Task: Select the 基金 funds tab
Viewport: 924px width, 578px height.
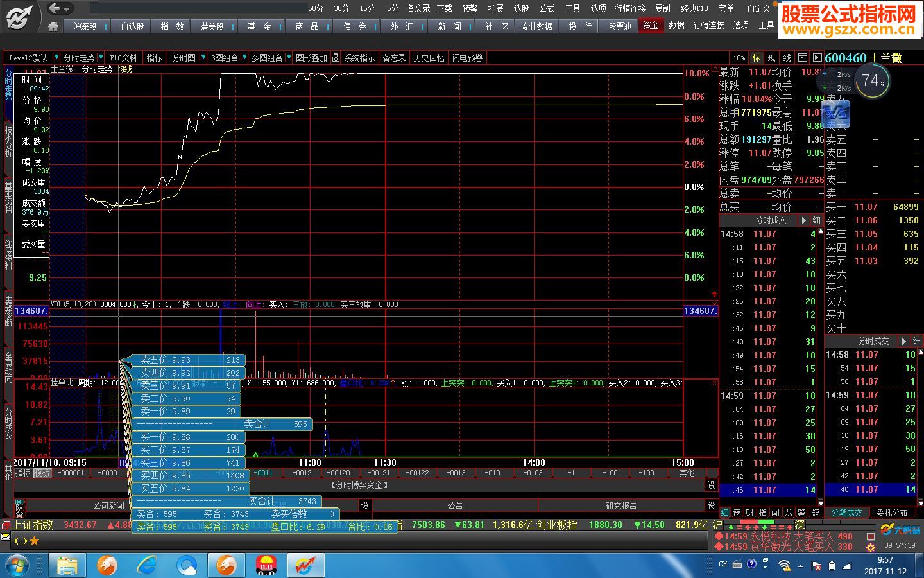Action: point(259,26)
